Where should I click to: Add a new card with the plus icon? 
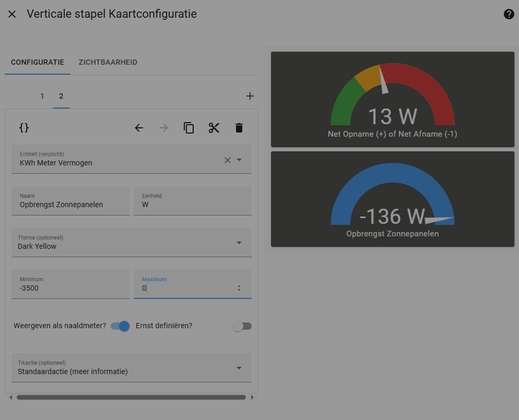(x=250, y=96)
